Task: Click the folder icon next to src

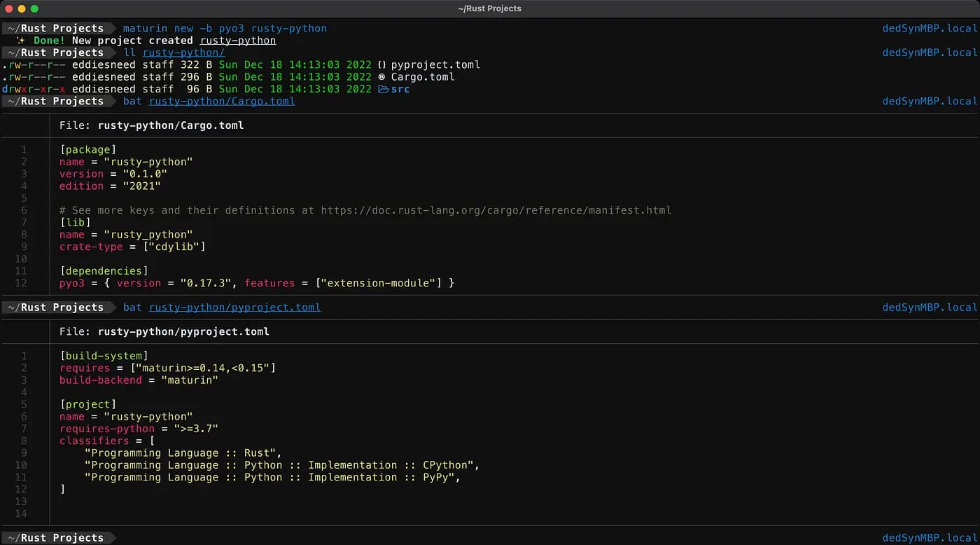Action: (383, 89)
